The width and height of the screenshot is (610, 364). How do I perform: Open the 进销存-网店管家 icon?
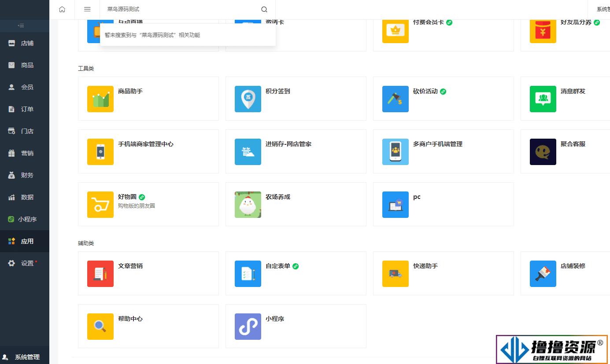point(248,152)
